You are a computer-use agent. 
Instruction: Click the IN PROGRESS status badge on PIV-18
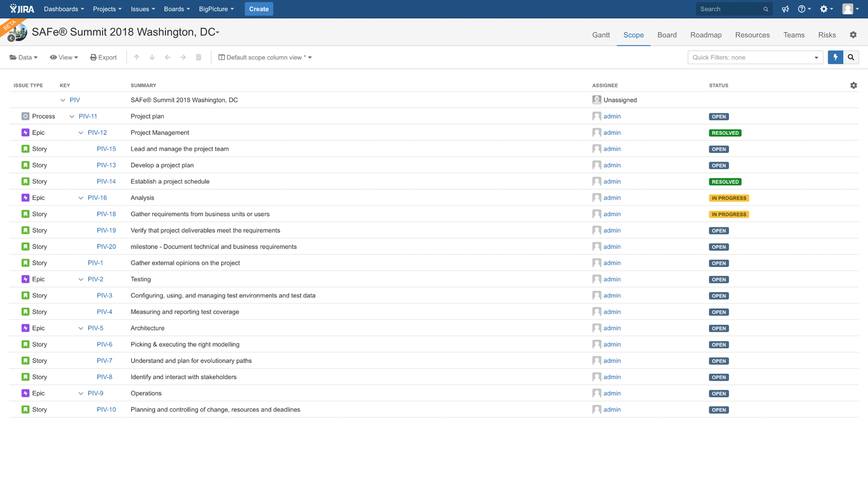[x=729, y=214]
